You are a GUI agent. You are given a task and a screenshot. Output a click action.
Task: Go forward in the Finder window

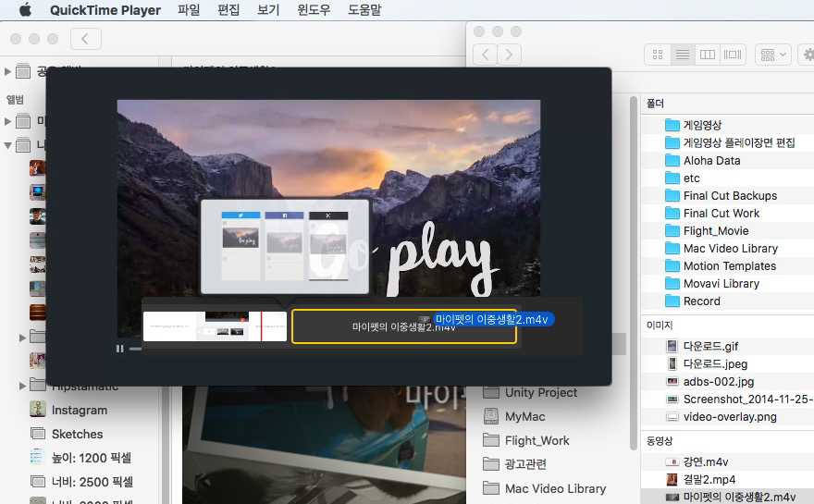coord(510,55)
